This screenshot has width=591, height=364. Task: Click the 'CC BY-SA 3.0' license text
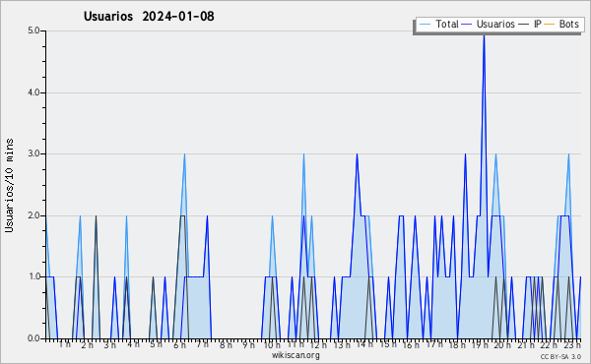click(x=560, y=356)
